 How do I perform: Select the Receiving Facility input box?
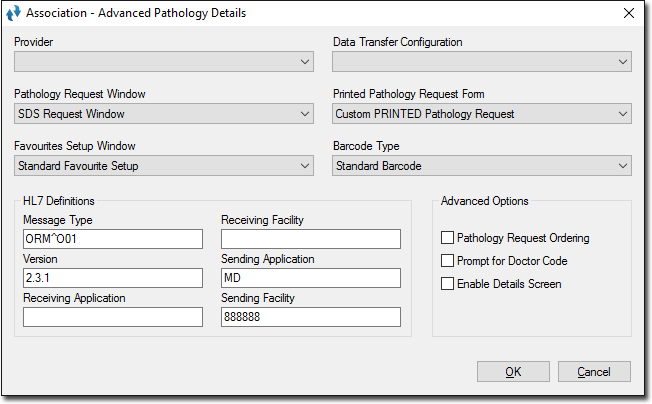[x=311, y=239]
